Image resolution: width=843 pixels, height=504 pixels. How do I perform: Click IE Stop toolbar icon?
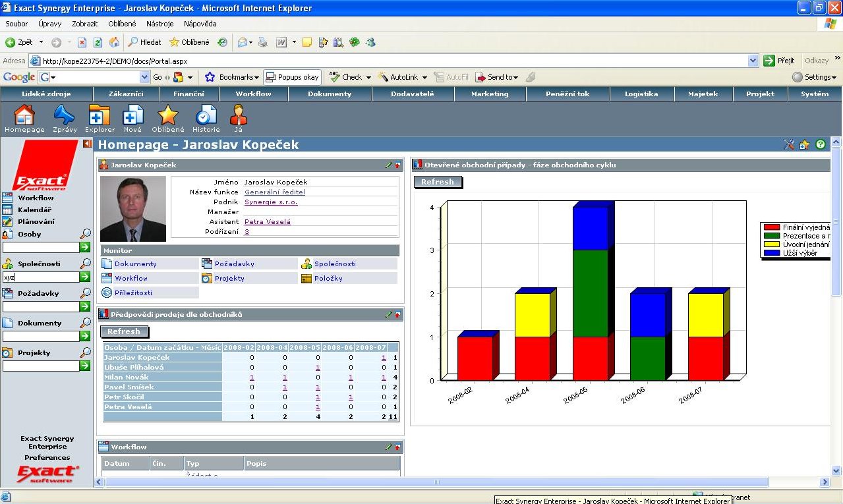(82, 42)
